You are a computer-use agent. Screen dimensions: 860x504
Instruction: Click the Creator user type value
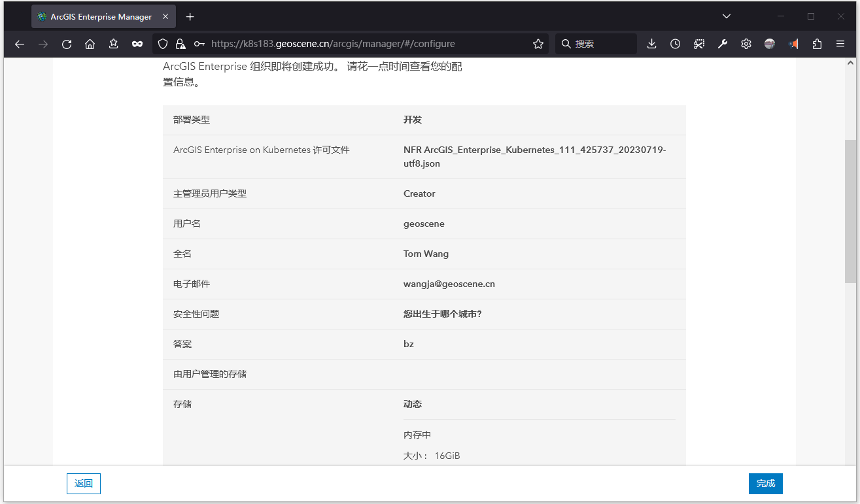pos(419,193)
